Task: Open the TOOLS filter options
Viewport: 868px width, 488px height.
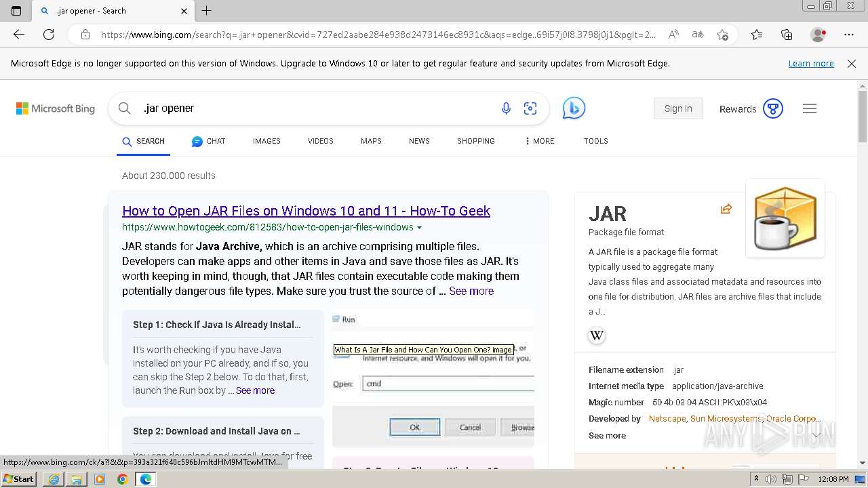Action: coord(595,141)
